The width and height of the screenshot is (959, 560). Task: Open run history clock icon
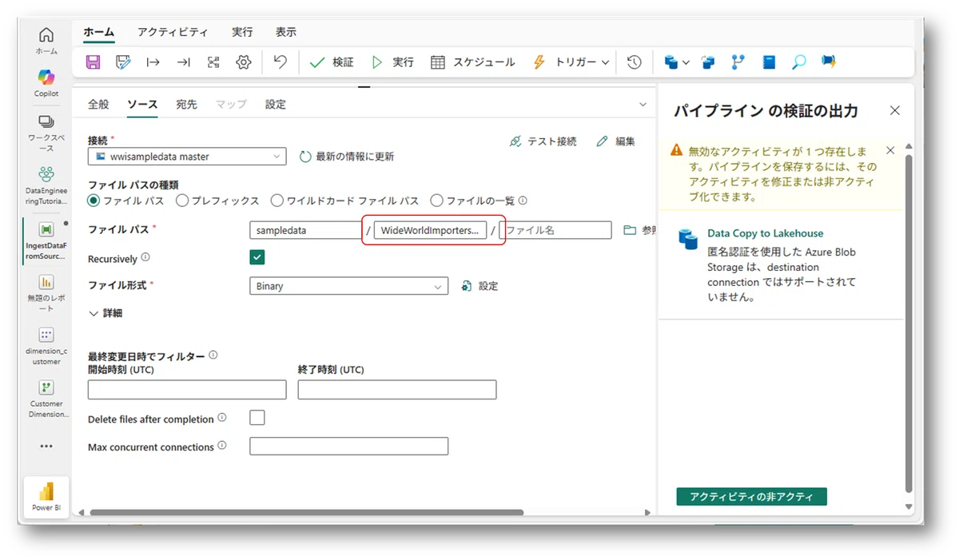[x=634, y=62]
